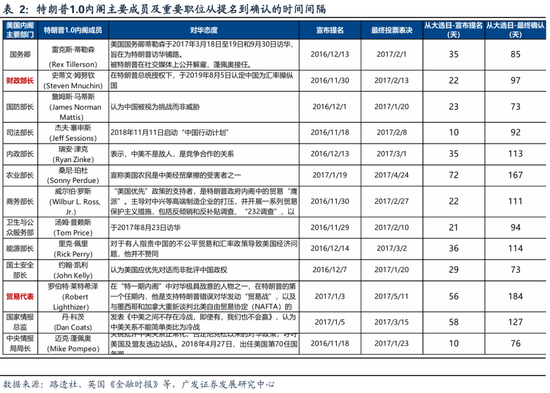Click the name Jeff Sessions
Screen dimensions: 550x393
coord(73,138)
